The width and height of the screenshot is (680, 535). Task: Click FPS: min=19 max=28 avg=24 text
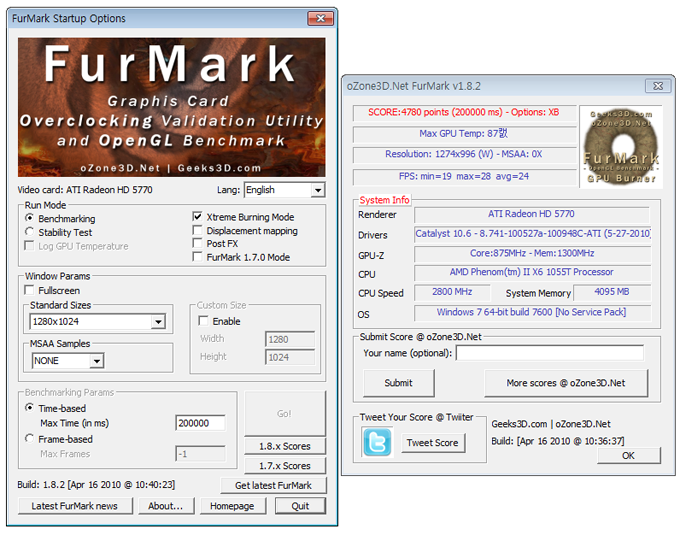tap(464, 176)
